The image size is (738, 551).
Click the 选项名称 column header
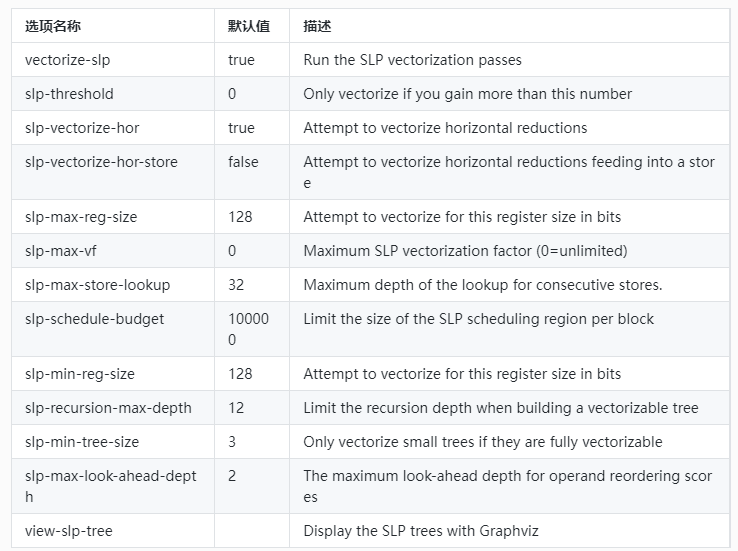click(53, 26)
